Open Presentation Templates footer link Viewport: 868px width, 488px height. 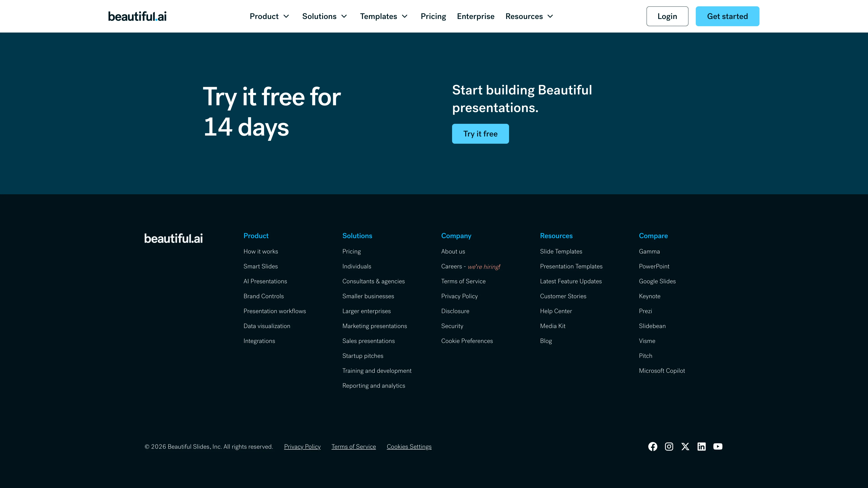pos(571,266)
